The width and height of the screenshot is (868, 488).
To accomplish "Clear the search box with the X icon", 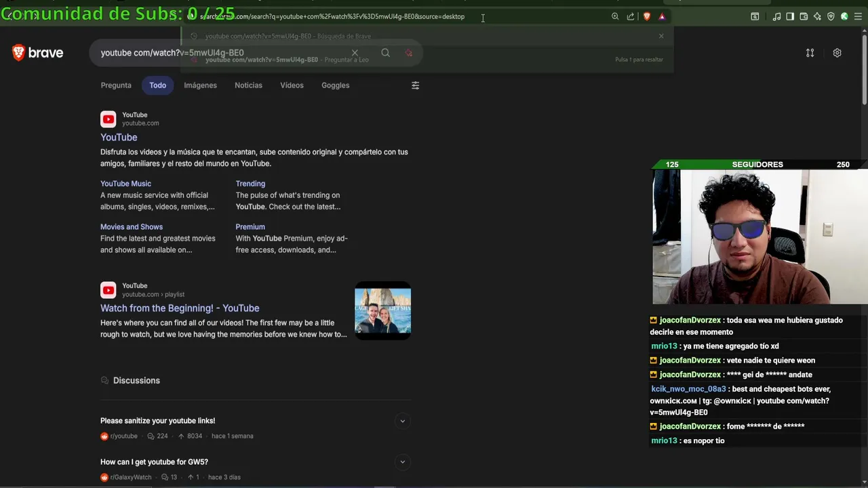I will (355, 53).
